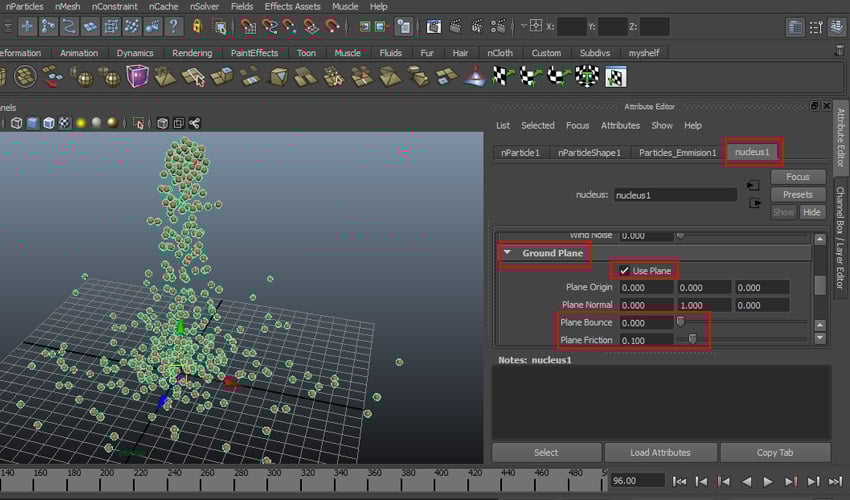Switch to the nParticleShape1 tab
The height and width of the screenshot is (500, 850).
589,153
